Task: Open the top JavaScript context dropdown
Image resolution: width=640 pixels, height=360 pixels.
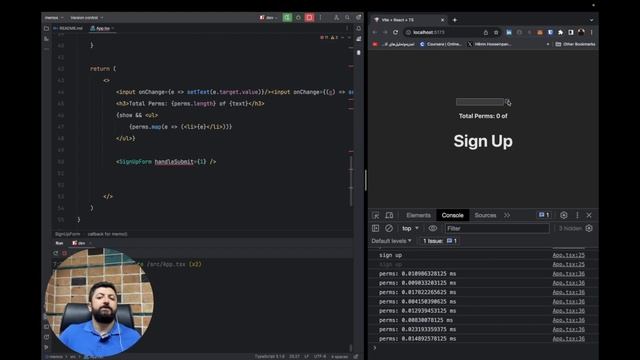Action: [410, 229]
